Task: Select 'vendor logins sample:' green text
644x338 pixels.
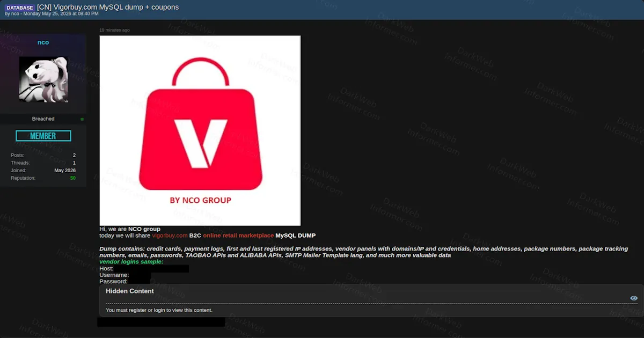Action: click(131, 262)
